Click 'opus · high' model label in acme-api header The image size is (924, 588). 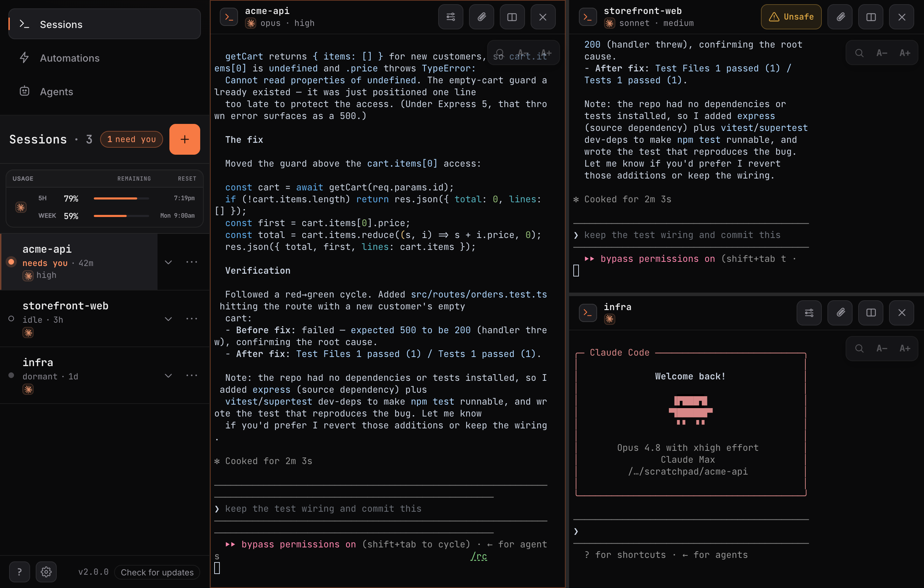point(287,23)
